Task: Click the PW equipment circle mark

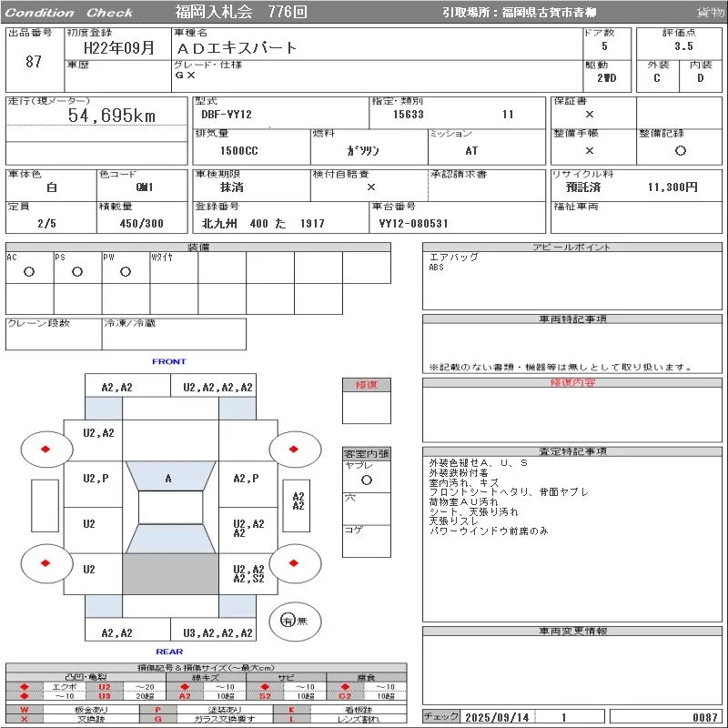Action: pyautogui.click(x=125, y=272)
